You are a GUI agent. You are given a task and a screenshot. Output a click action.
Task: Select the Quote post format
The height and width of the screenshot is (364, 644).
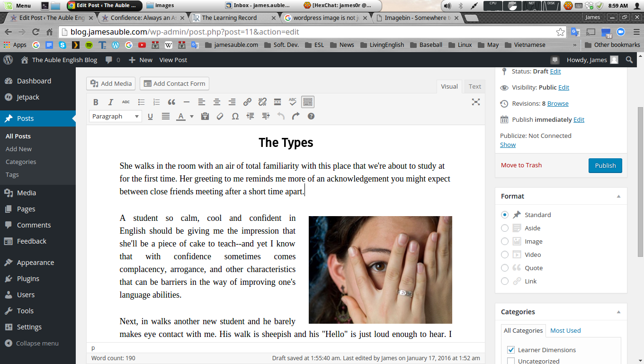click(x=505, y=268)
